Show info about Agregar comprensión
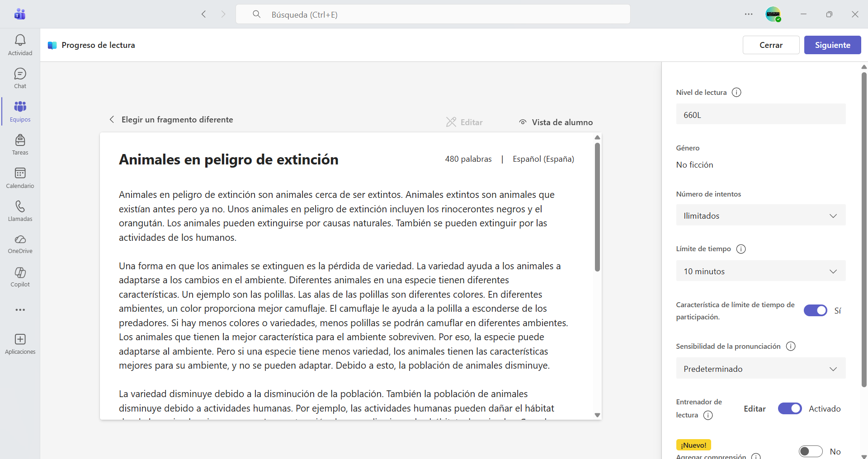 coord(756,456)
